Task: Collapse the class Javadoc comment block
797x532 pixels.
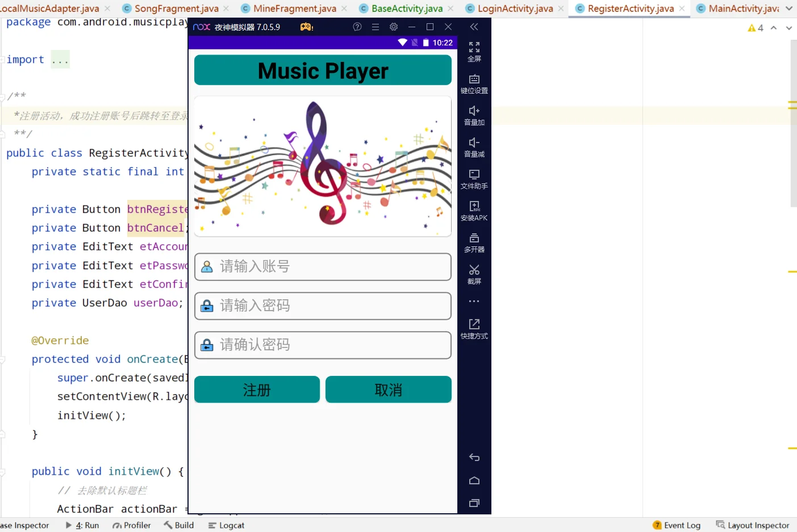Action: 3,97
